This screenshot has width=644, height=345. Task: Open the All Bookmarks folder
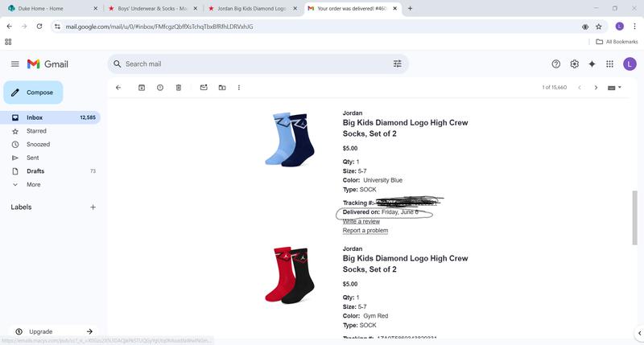tap(617, 42)
